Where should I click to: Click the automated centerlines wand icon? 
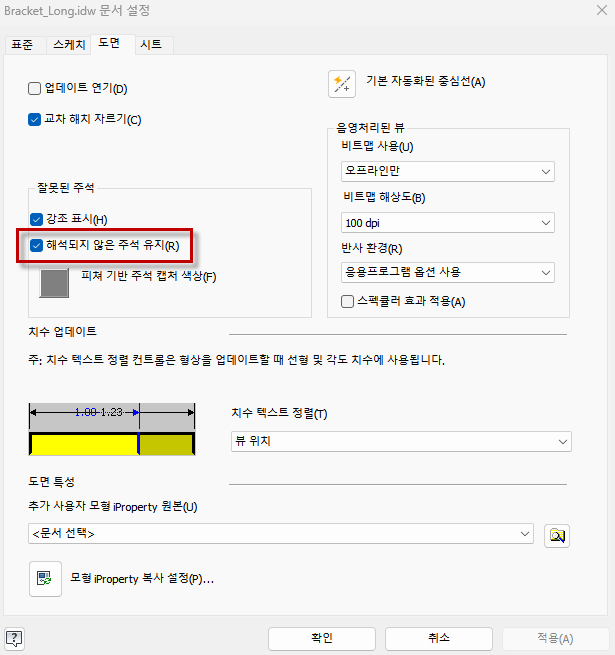coord(342,84)
